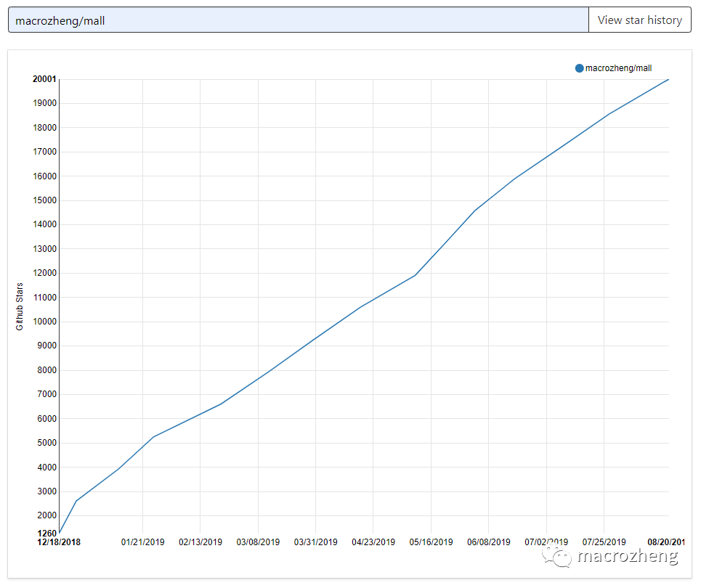This screenshot has width=701, height=588.
Task: Click the View star history button
Action: click(640, 20)
